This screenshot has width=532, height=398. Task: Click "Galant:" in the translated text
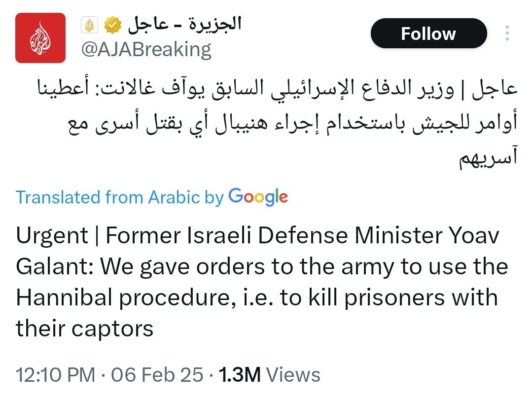coord(55,267)
